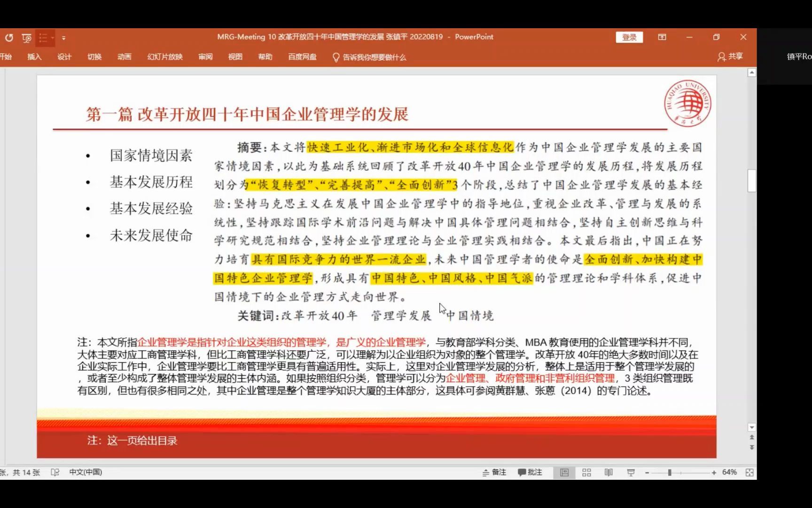Click the Huaqiao University logo on slide

coord(687,103)
